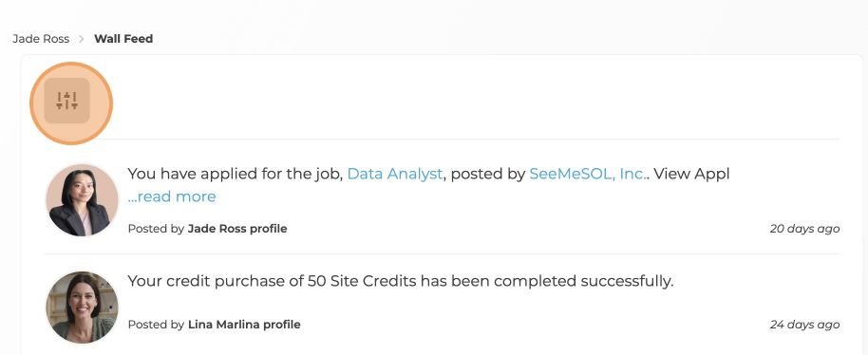Viewport: 868px width, 355px height.
Task: Open Lina Marlina profile link
Action: (244, 325)
